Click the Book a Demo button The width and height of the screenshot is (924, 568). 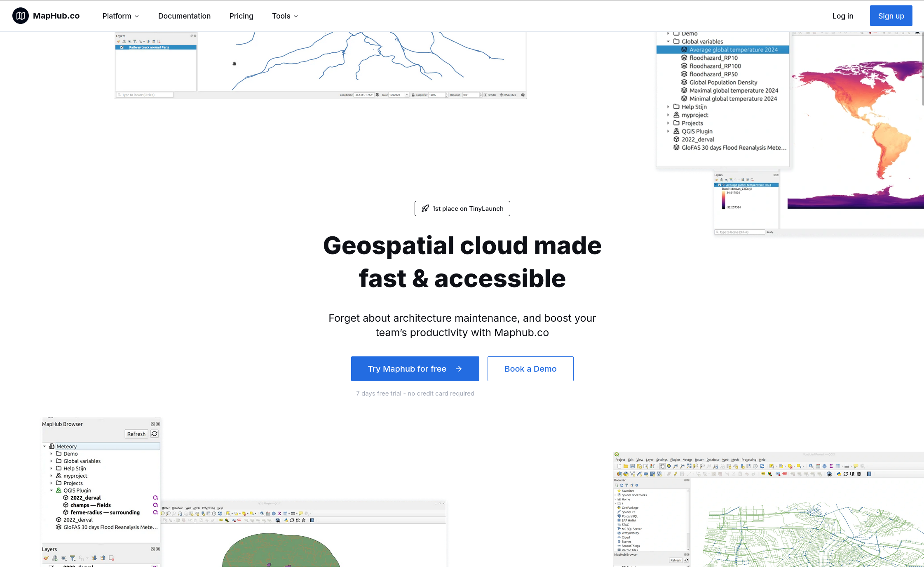pyautogui.click(x=530, y=368)
